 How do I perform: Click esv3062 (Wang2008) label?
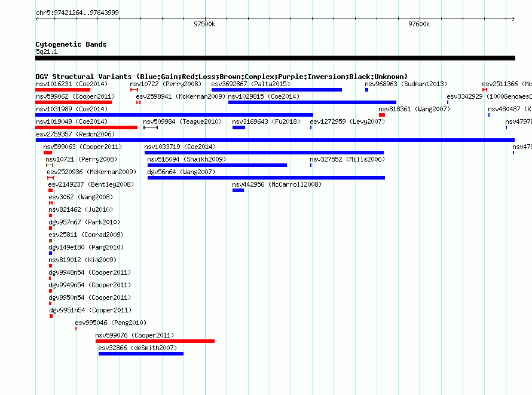(x=81, y=197)
